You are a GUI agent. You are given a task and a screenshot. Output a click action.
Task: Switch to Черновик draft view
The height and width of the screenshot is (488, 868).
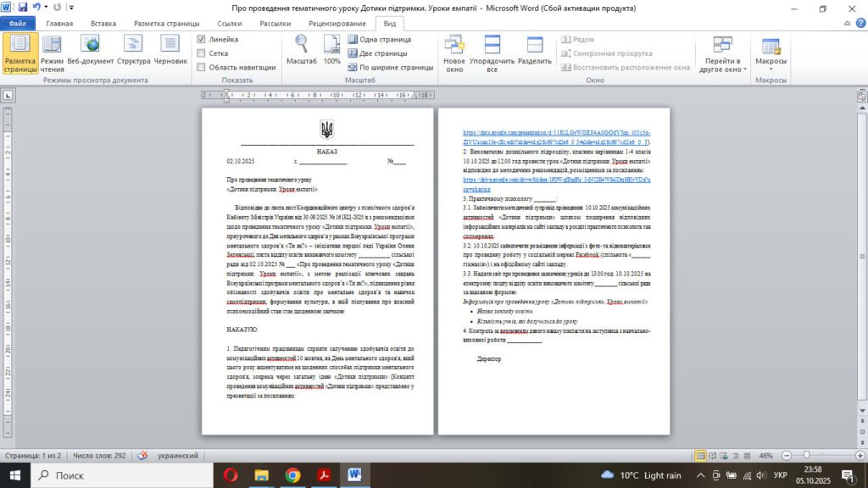pos(170,53)
